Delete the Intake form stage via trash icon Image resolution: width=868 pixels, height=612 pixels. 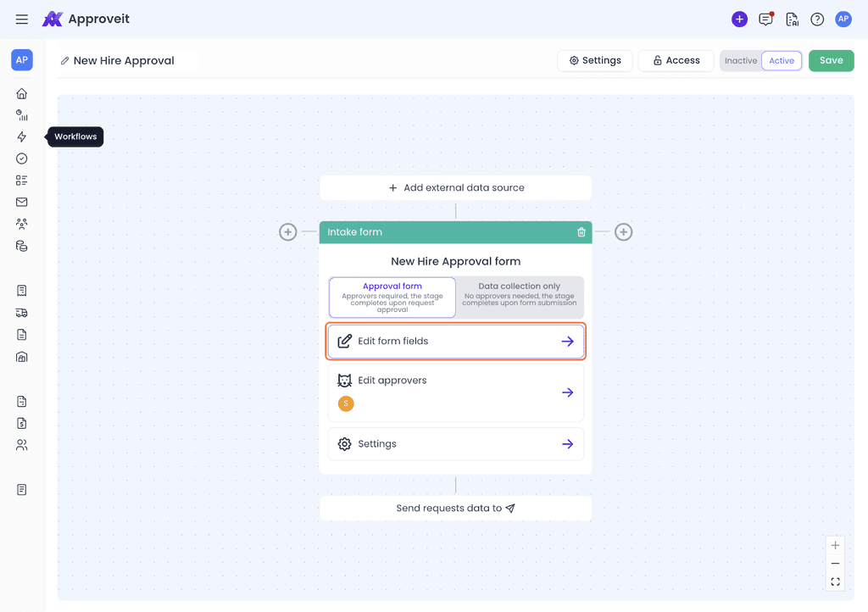point(581,231)
